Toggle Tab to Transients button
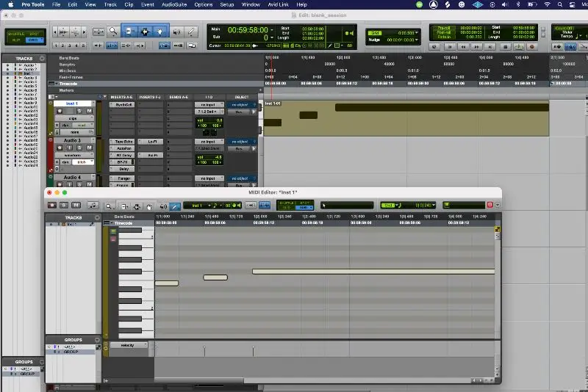The width and height of the screenshot is (588, 392). click(98, 46)
